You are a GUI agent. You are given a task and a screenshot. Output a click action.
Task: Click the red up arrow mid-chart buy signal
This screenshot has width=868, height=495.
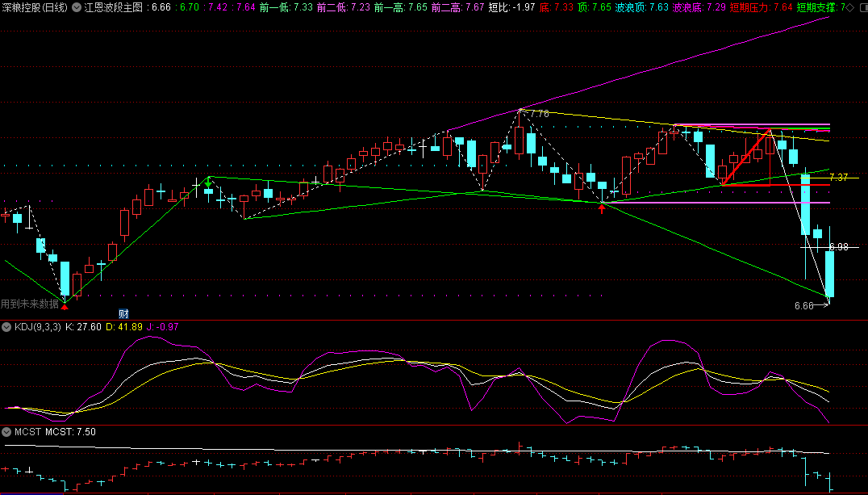click(x=602, y=208)
